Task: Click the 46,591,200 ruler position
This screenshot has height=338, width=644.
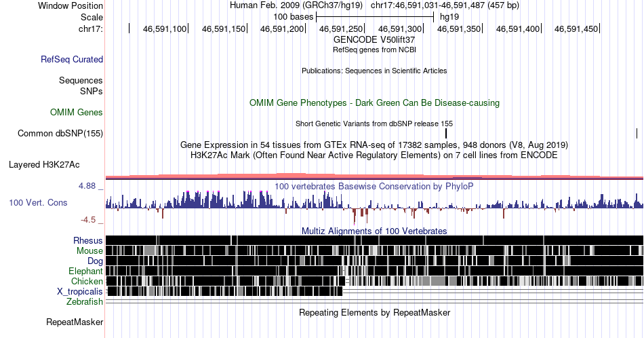Action: 282,29
